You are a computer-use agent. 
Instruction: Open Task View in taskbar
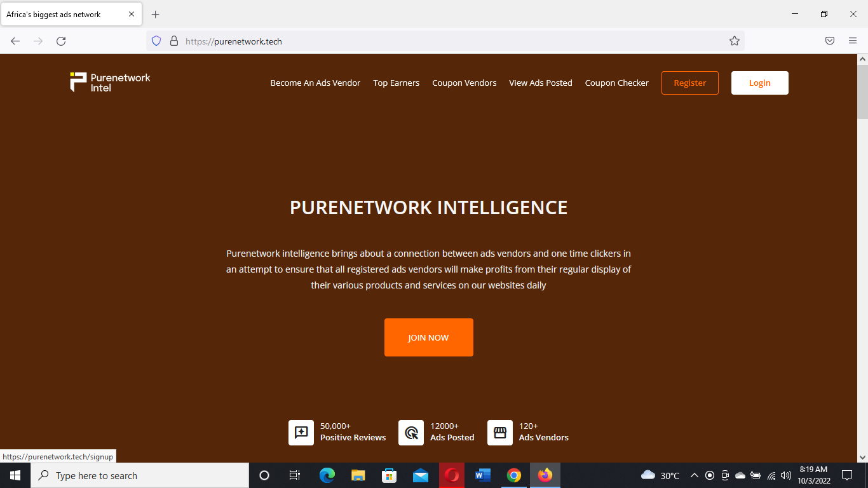tap(295, 475)
